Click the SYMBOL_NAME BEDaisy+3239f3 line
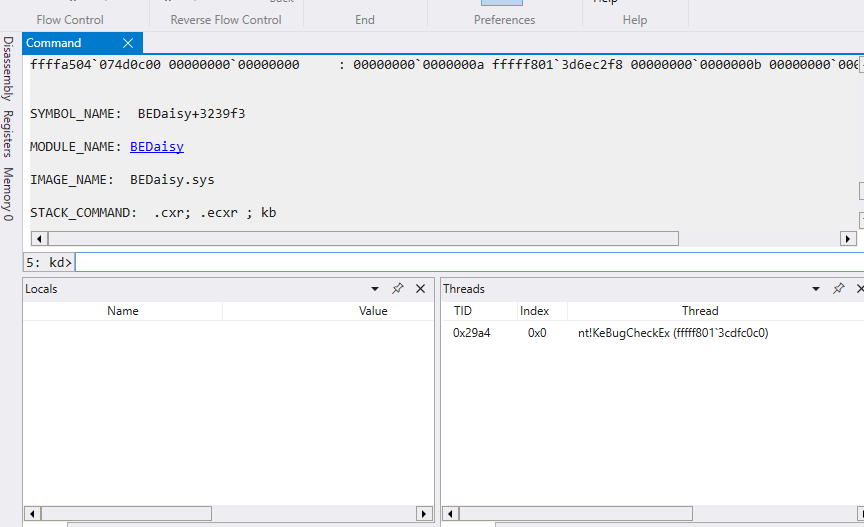The width and height of the screenshot is (864, 527). 138,114
